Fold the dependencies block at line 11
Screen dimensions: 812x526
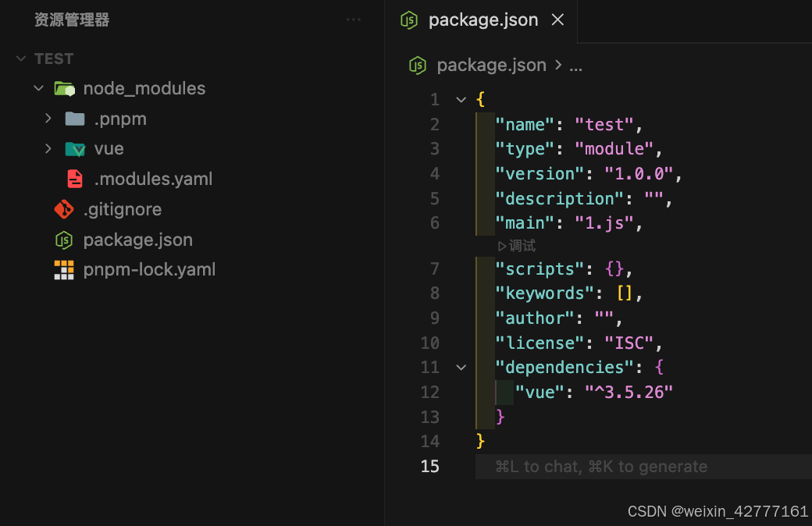[x=461, y=368]
